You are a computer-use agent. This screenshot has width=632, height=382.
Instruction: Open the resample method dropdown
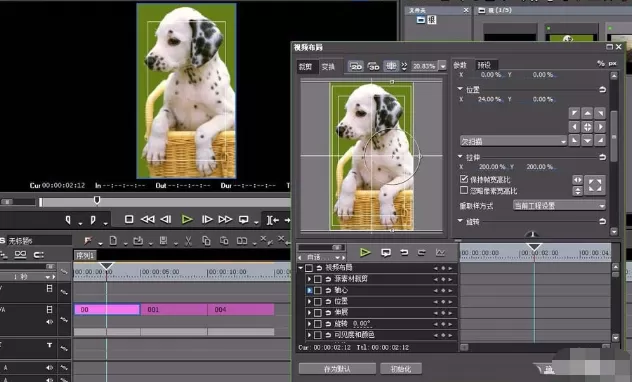[x=559, y=206]
